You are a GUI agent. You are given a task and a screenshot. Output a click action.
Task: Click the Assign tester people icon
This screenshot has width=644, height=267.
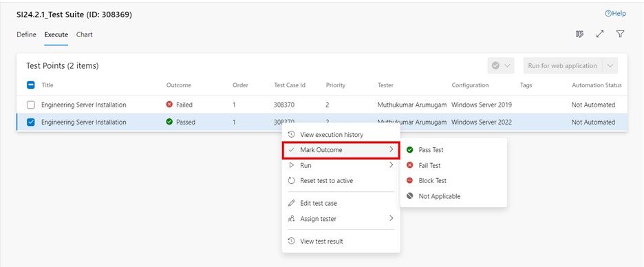pos(291,219)
